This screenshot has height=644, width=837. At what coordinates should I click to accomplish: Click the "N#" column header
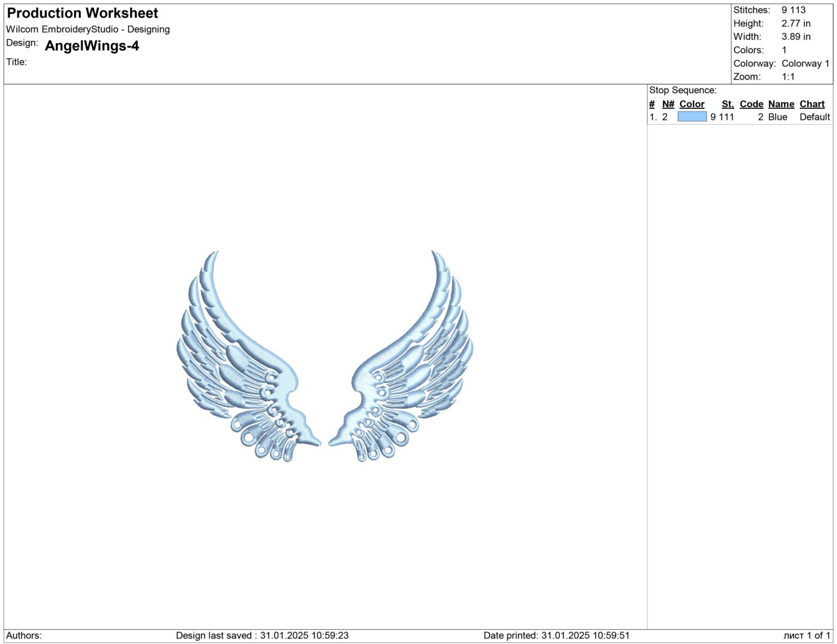coord(668,104)
